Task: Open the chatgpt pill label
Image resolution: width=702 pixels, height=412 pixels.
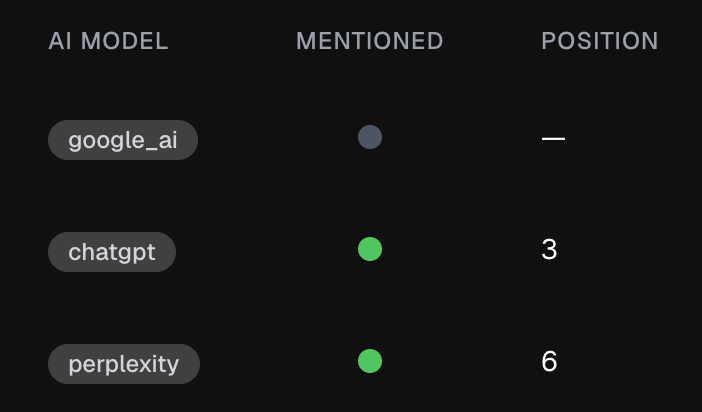Action: point(112,252)
